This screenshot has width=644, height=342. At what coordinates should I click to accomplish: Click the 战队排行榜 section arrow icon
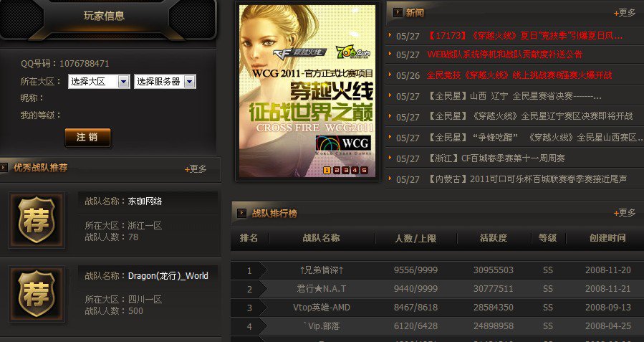coord(241,213)
